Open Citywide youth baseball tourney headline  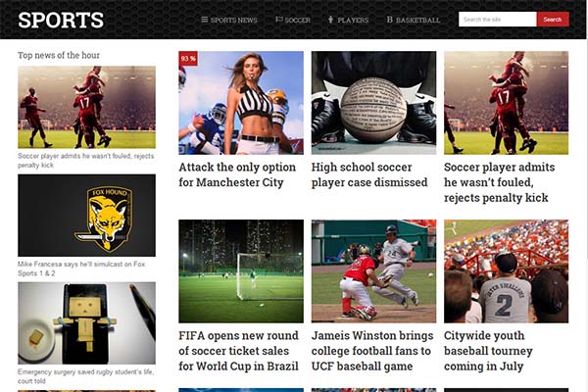pos(488,351)
